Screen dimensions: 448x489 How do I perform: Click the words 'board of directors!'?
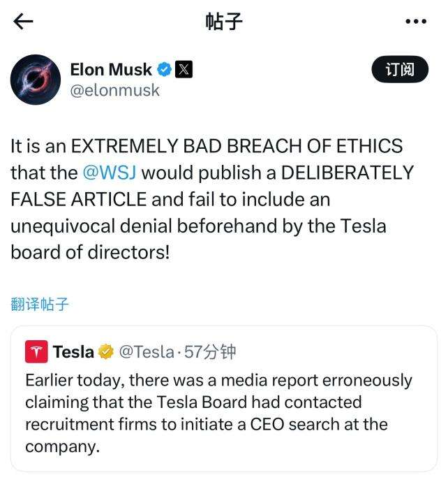click(x=90, y=251)
